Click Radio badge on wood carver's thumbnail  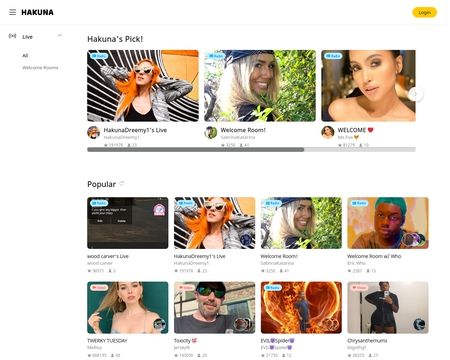pyautogui.click(x=99, y=203)
